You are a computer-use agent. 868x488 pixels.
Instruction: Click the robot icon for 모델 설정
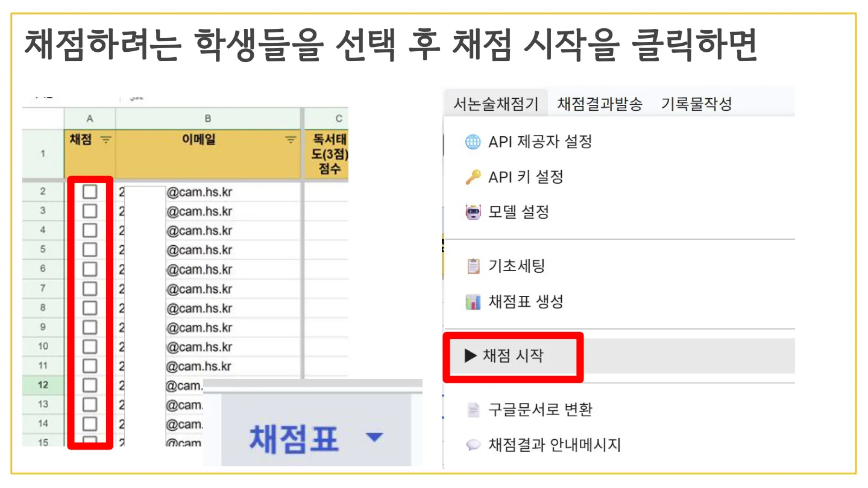(x=473, y=212)
